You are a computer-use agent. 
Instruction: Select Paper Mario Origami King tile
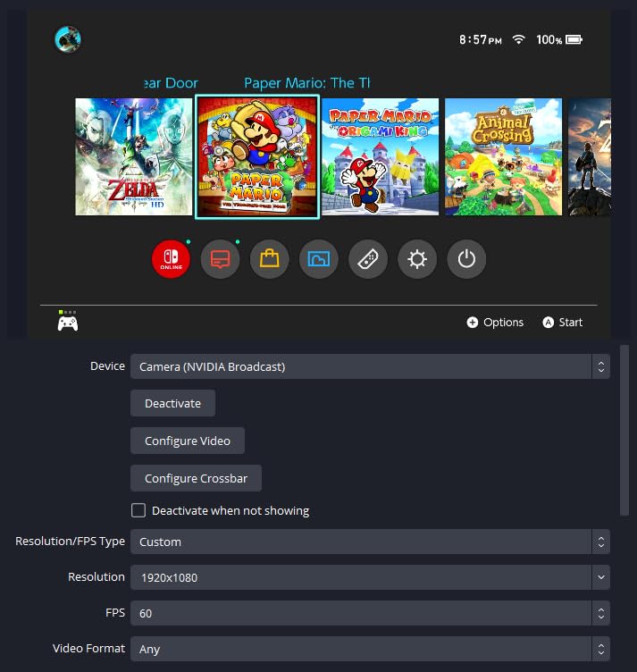click(x=380, y=157)
